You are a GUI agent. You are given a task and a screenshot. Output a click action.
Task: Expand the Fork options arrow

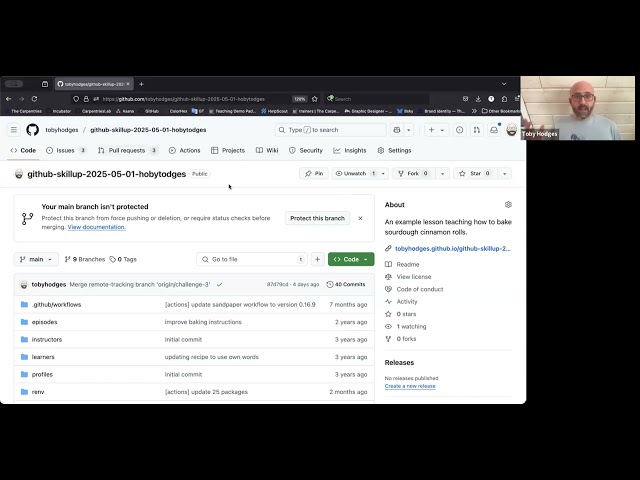coord(442,173)
